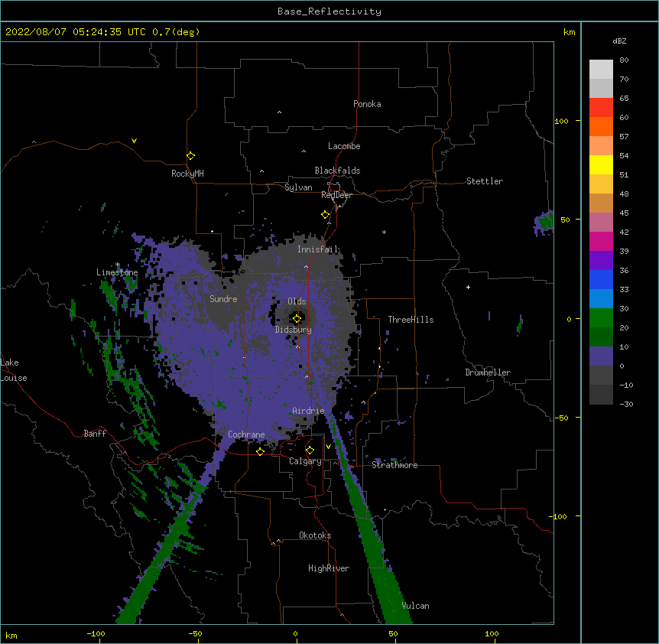
Task: Click the Olds town label
Action: [x=297, y=301]
